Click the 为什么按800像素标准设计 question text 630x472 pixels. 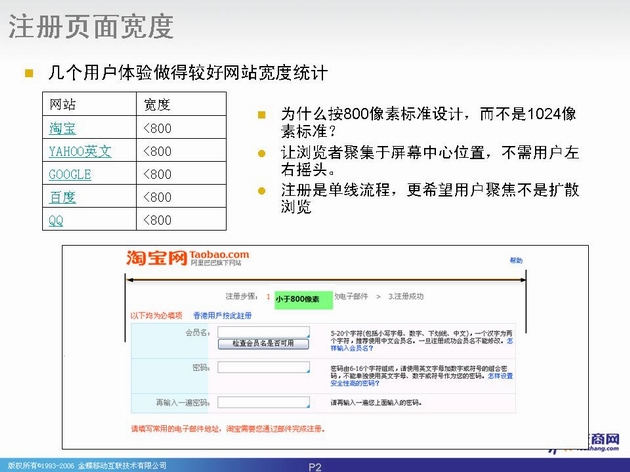pos(429,122)
